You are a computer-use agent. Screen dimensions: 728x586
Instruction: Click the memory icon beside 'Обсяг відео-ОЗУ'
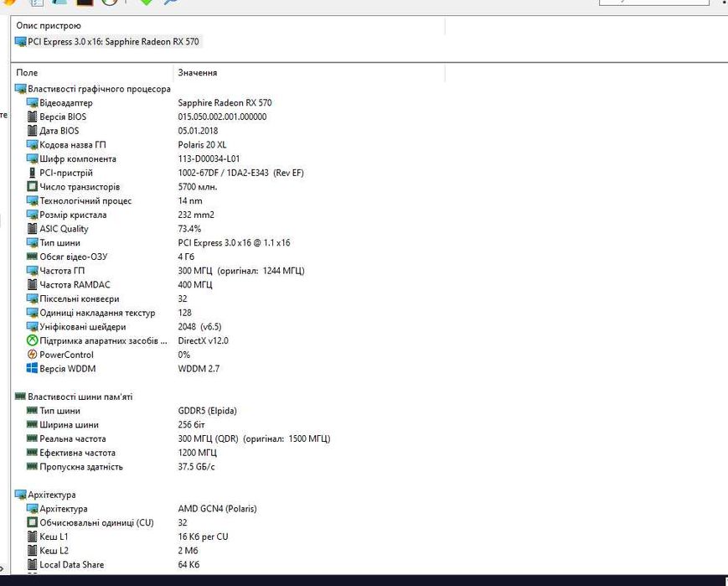click(x=32, y=257)
